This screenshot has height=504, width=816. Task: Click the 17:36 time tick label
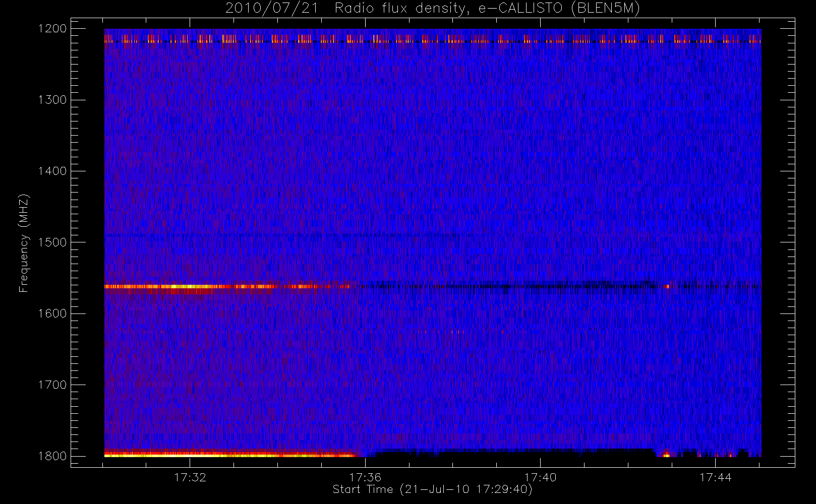point(365,477)
